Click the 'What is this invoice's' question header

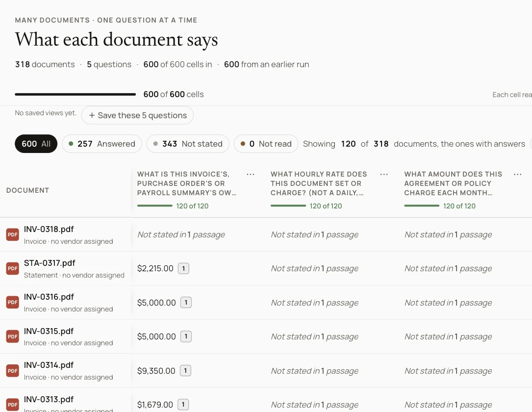tap(187, 183)
